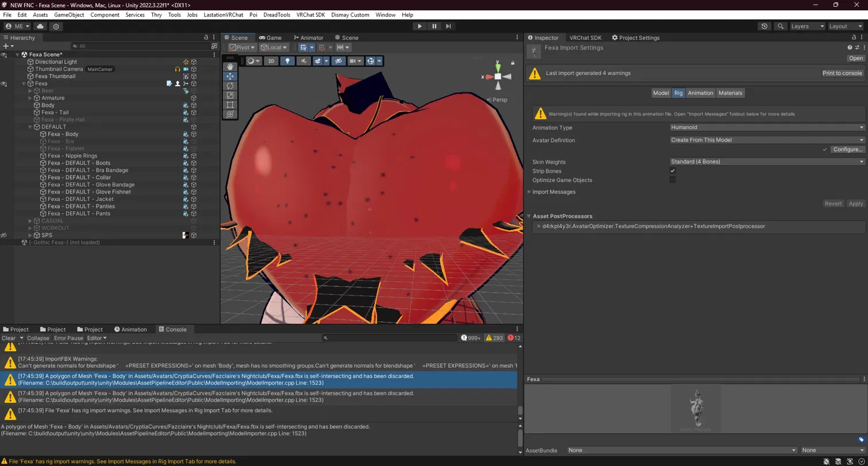Select the Rotate tool in Scene toolbar
The height and width of the screenshot is (466, 868).
coord(230,86)
